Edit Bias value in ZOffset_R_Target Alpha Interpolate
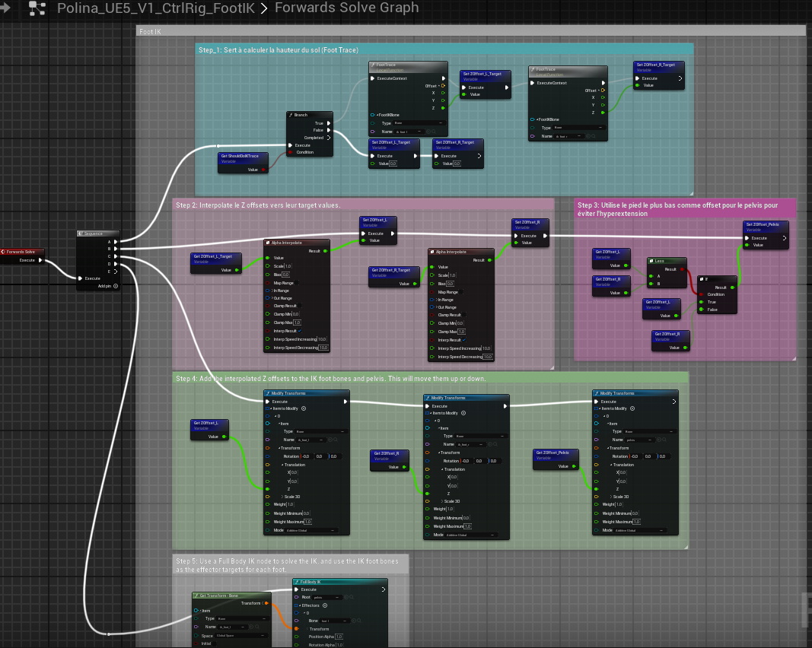 450,284
